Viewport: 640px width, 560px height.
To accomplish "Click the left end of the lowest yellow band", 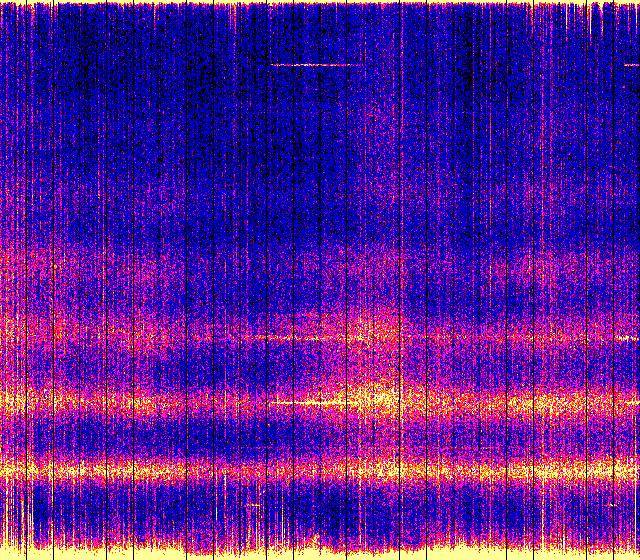I will [x=8, y=468].
